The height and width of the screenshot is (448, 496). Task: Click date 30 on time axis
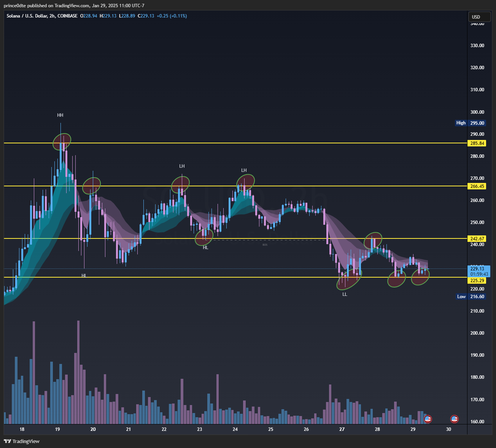click(448, 429)
